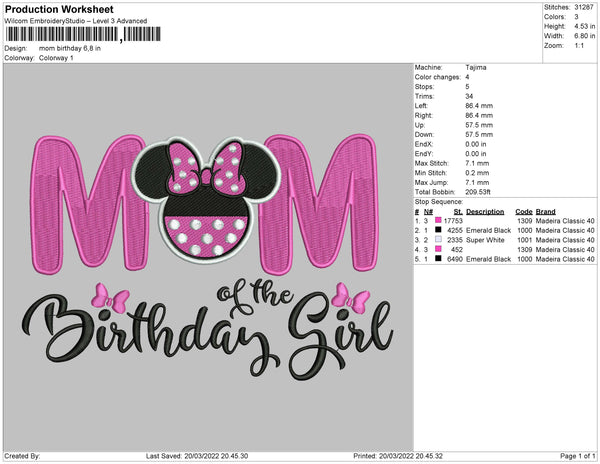
Task: Click the 'Color changes:' label
Action: coord(438,77)
